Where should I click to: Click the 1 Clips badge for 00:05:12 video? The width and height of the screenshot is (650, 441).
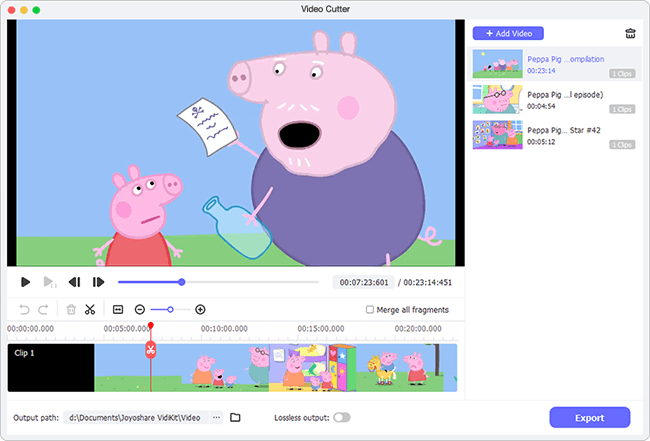[622, 145]
